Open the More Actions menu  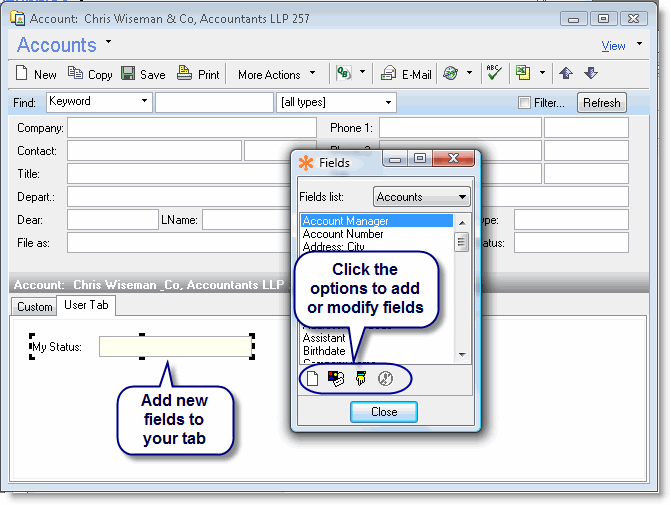(x=276, y=74)
